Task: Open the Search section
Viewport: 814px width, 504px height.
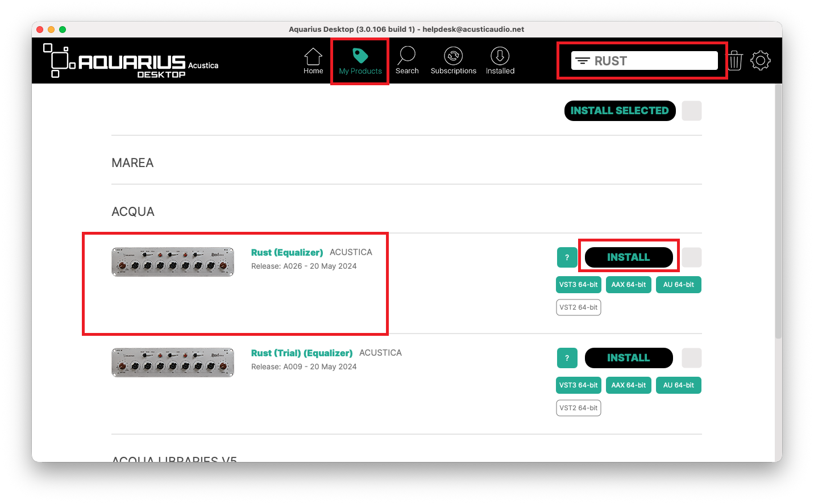Action: tap(407, 61)
